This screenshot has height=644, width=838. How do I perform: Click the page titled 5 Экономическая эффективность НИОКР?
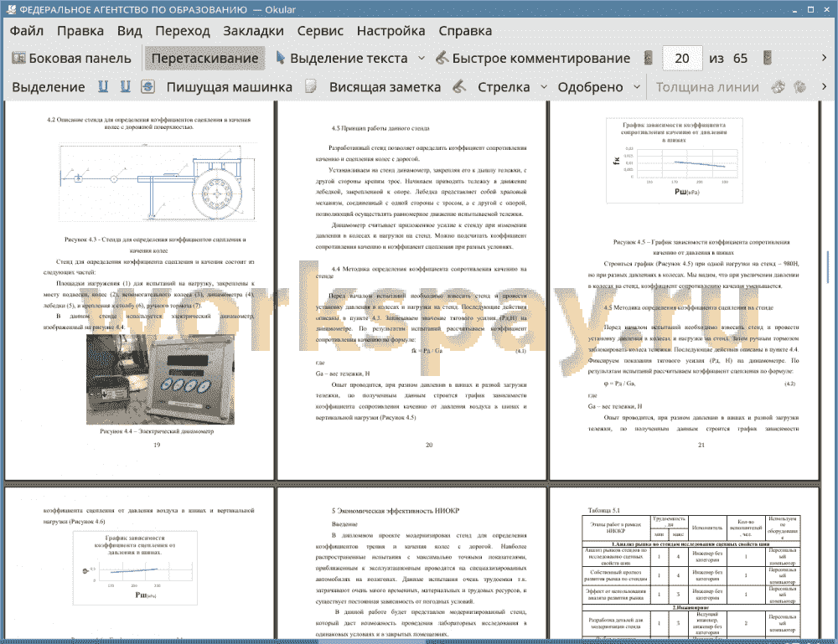[412, 563]
